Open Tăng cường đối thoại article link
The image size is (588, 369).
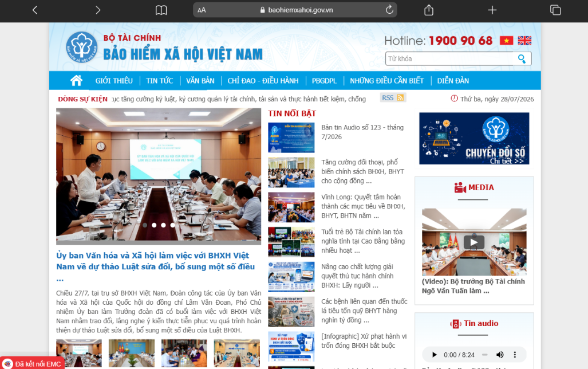362,171
